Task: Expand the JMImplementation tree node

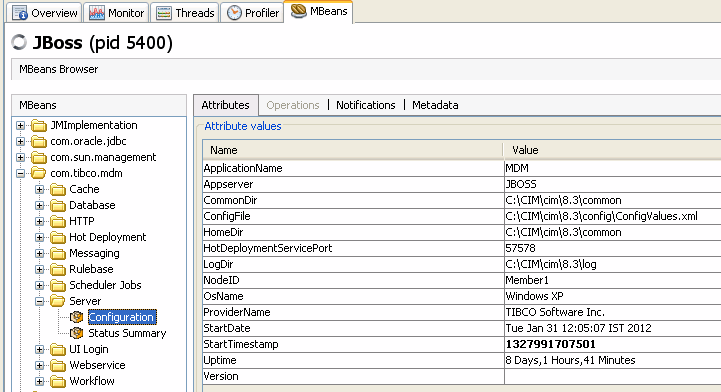Action: point(20,125)
